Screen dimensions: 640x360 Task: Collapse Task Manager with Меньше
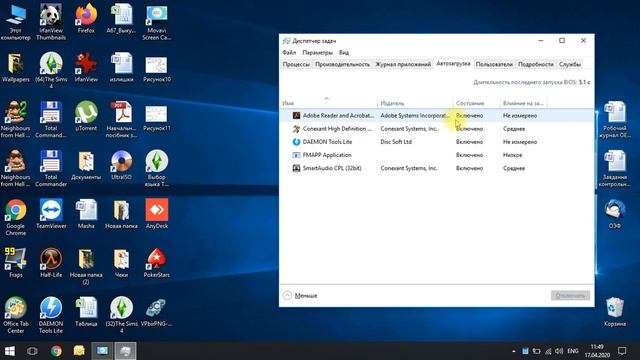pyautogui.click(x=300, y=296)
